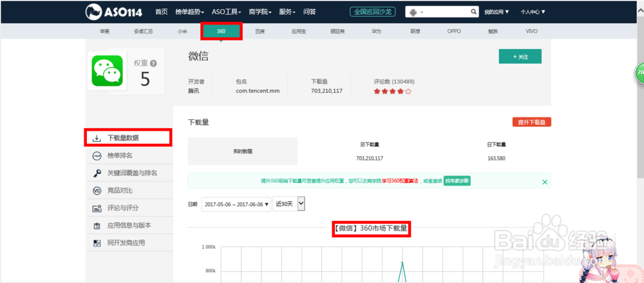
Task: Click the 微信 app title
Action: click(x=198, y=57)
